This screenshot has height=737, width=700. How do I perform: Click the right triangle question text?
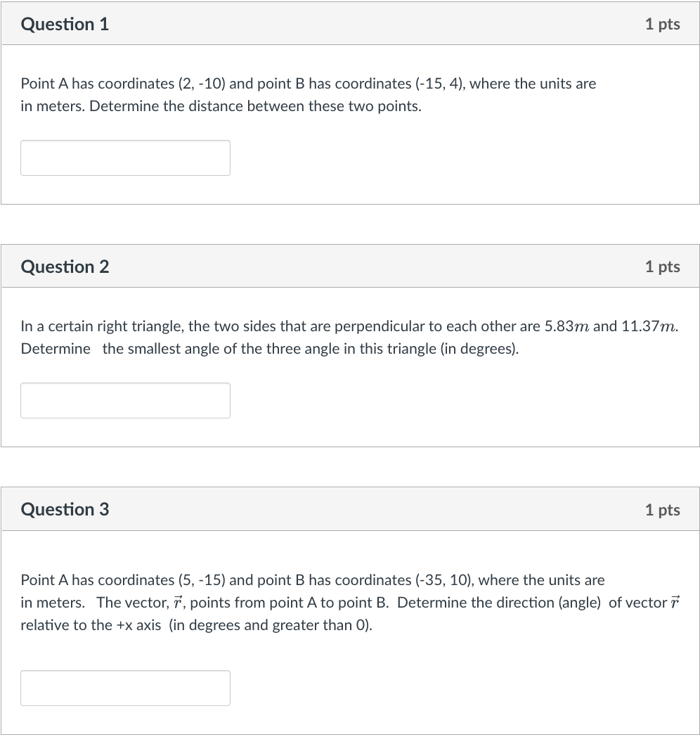point(349,337)
